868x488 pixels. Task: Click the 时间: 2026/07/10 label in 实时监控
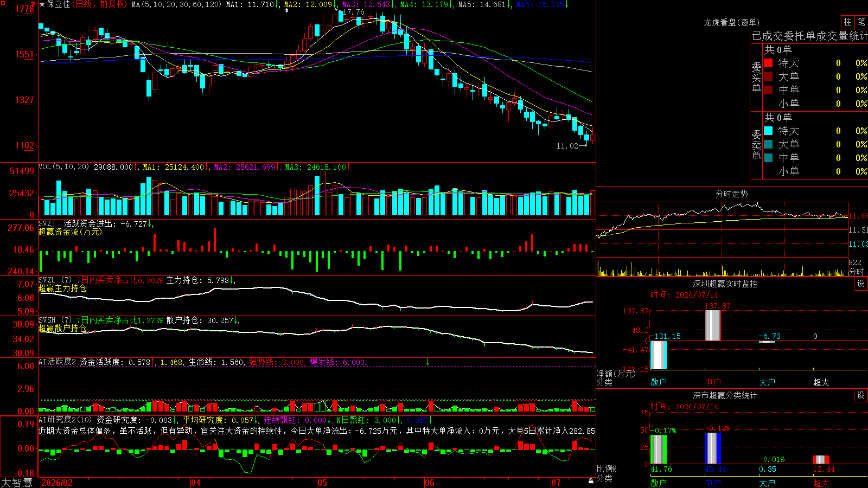point(684,295)
